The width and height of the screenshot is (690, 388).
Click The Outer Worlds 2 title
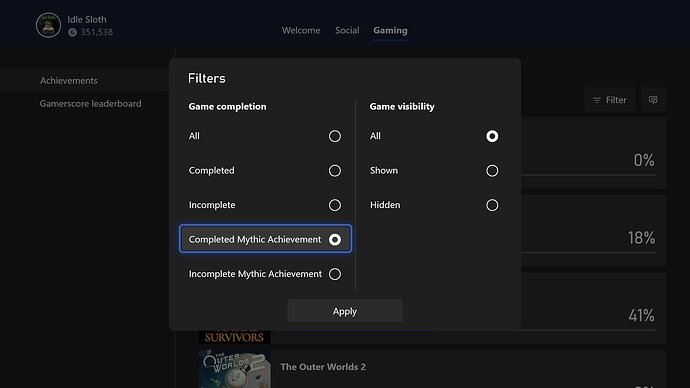[x=323, y=367]
